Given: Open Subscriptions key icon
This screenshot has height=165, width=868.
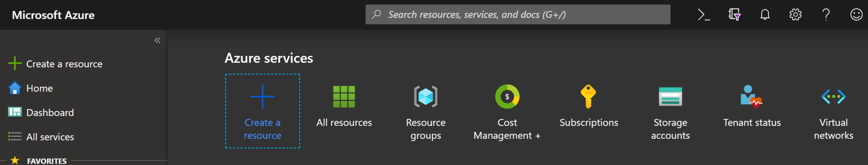Looking at the screenshot, I should [x=589, y=97].
